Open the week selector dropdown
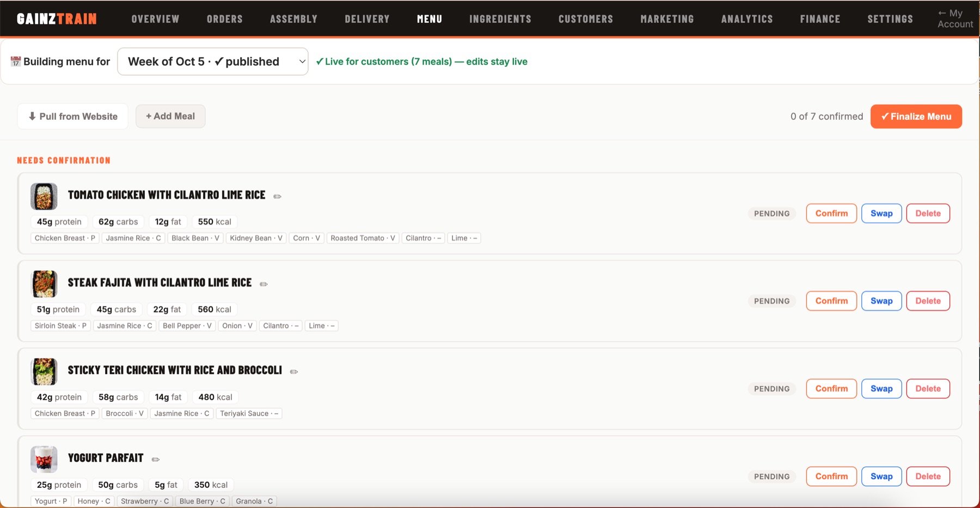 point(213,62)
